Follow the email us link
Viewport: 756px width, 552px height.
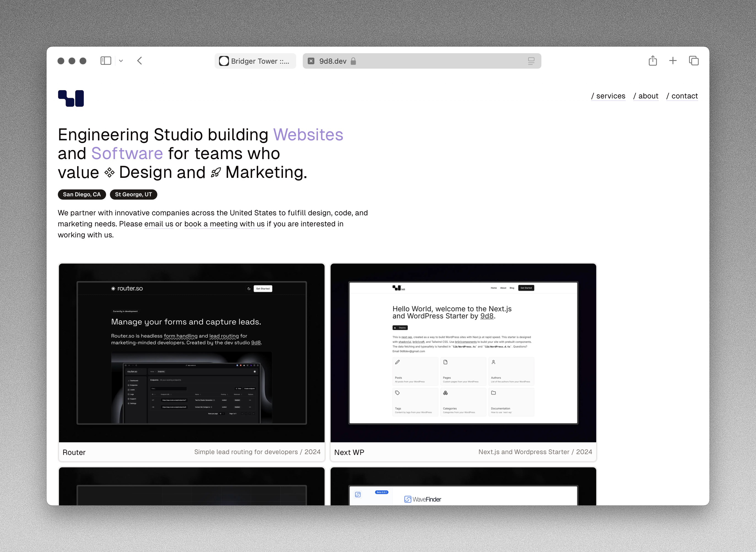pos(159,224)
